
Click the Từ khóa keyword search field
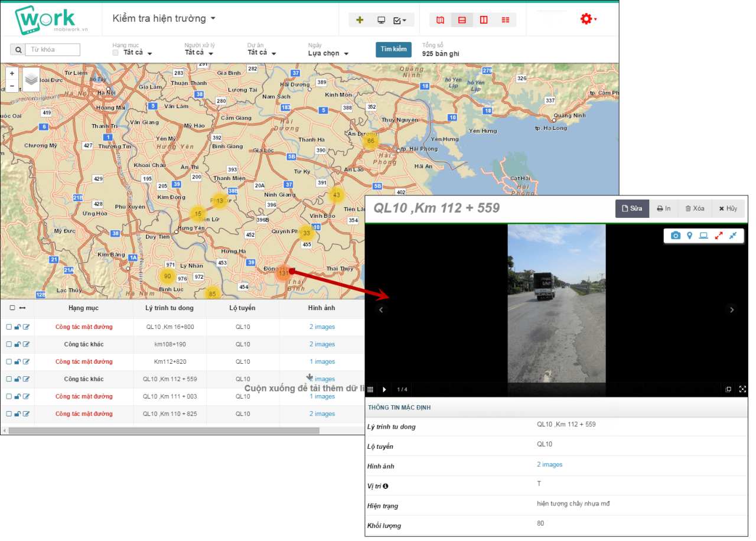55,50
